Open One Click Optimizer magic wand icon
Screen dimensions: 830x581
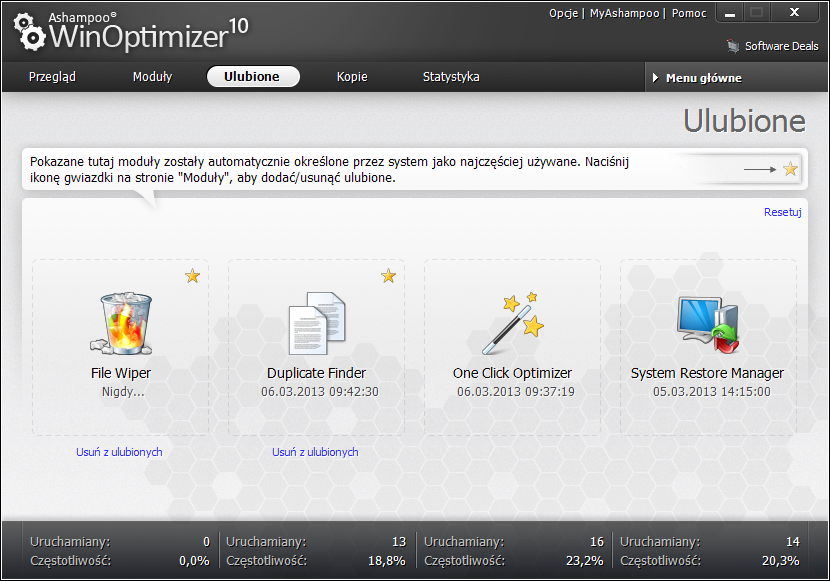[512, 323]
